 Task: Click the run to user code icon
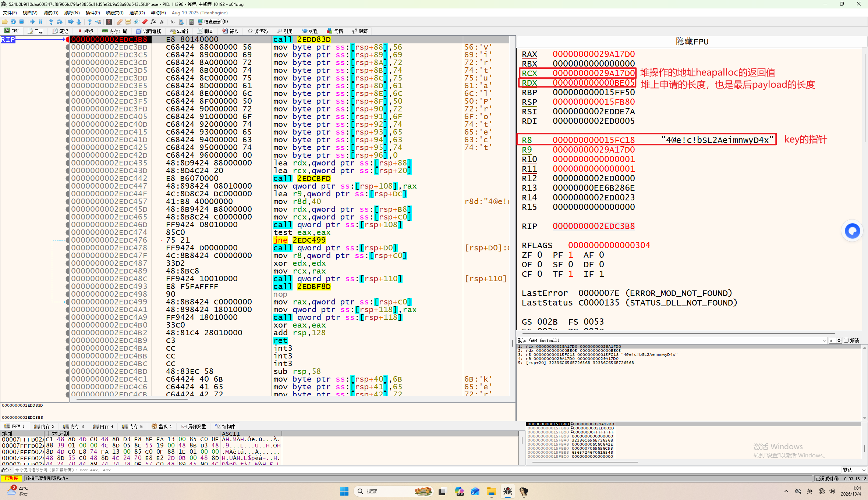click(x=98, y=22)
